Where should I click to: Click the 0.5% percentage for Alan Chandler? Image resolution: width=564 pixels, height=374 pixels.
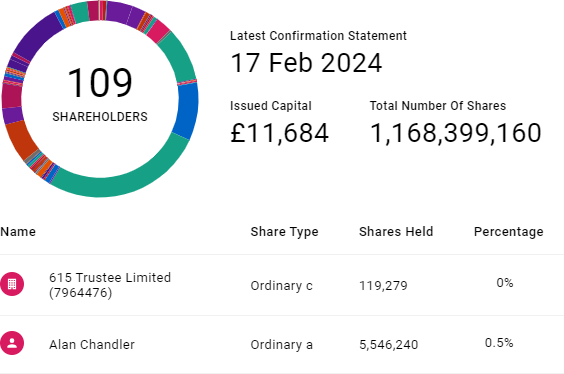pyautogui.click(x=499, y=343)
